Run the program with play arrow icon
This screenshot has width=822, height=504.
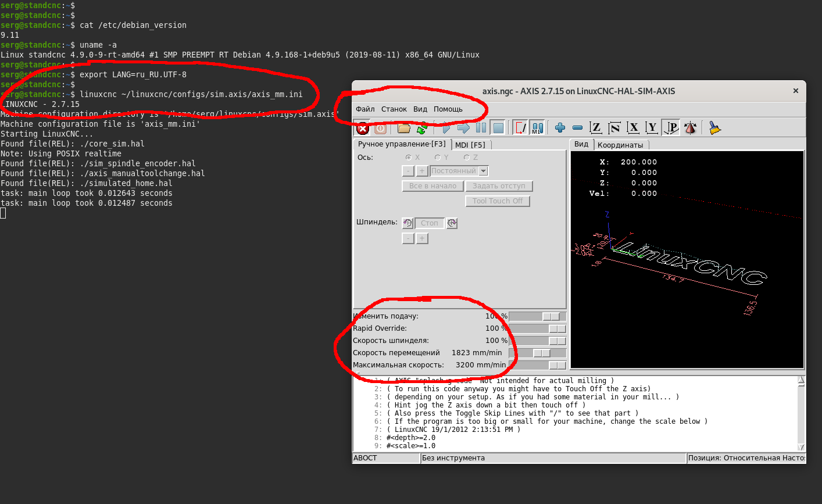(446, 128)
